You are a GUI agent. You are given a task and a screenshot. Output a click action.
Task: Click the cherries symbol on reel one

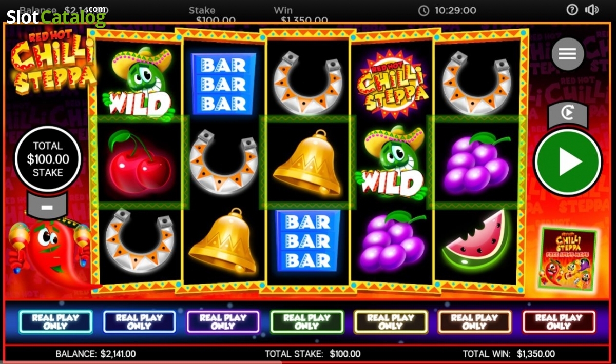point(139,161)
